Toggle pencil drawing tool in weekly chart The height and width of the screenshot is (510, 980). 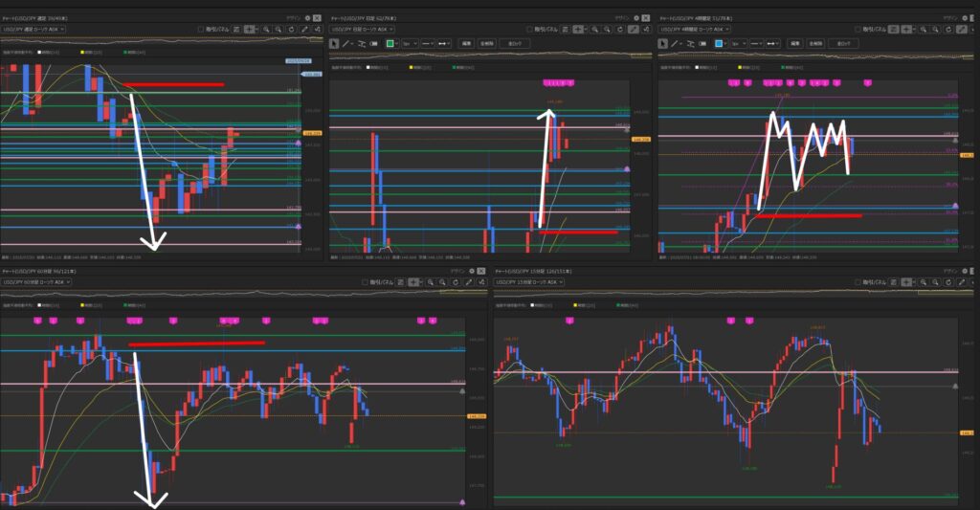[304, 30]
